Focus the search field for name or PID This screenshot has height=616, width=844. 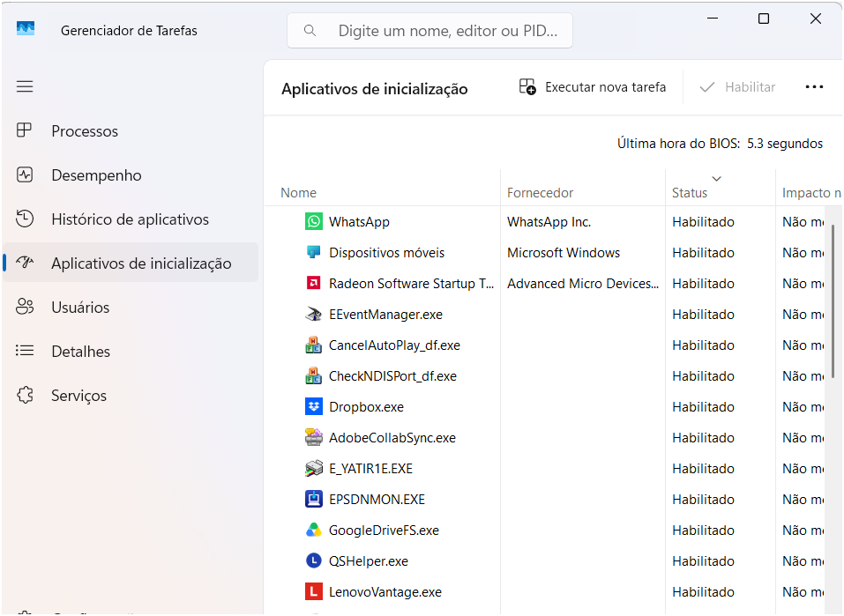[x=429, y=31]
